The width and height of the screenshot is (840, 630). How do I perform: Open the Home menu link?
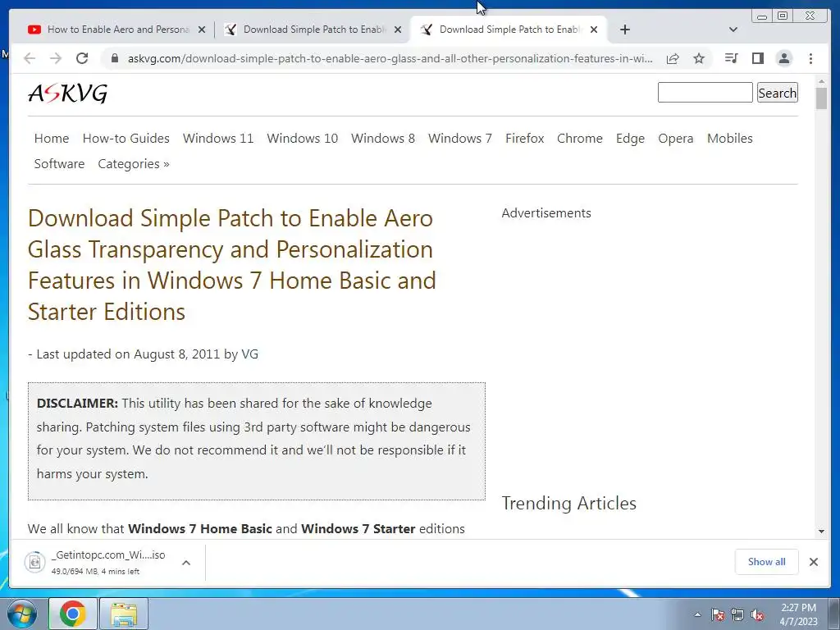[52, 138]
